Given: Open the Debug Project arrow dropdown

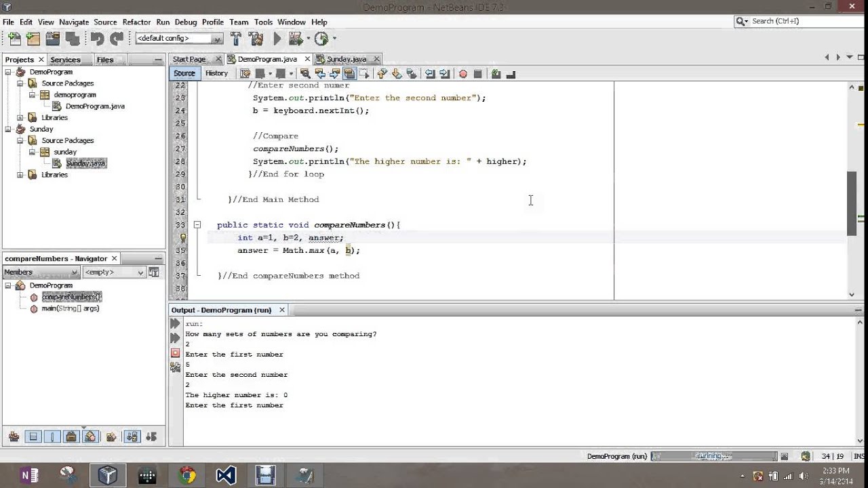Looking at the screenshot, I should 309,39.
